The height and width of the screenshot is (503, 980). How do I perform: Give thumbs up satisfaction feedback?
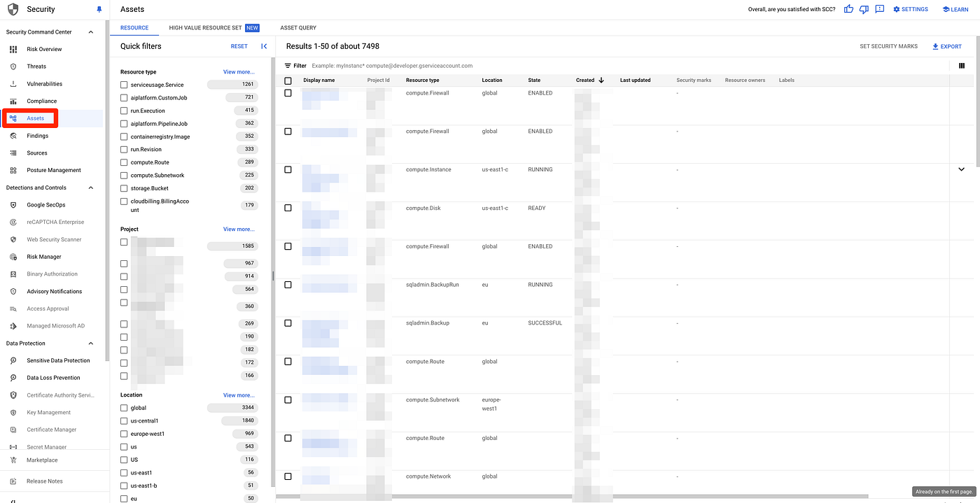[x=848, y=9]
